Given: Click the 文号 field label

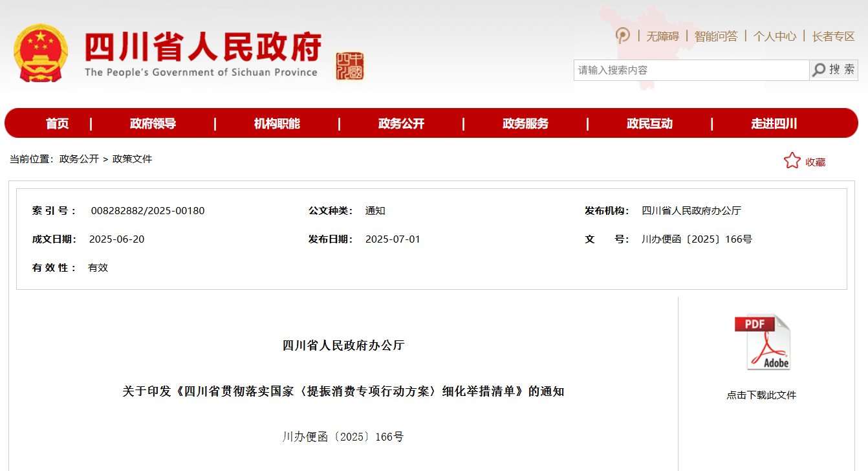Looking at the screenshot, I should click(607, 239).
